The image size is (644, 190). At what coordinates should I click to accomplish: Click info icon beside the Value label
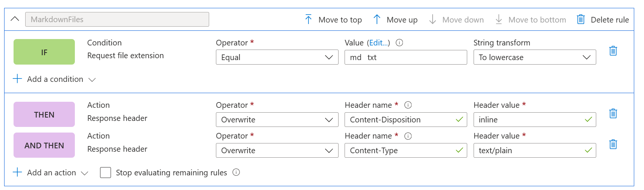click(399, 43)
